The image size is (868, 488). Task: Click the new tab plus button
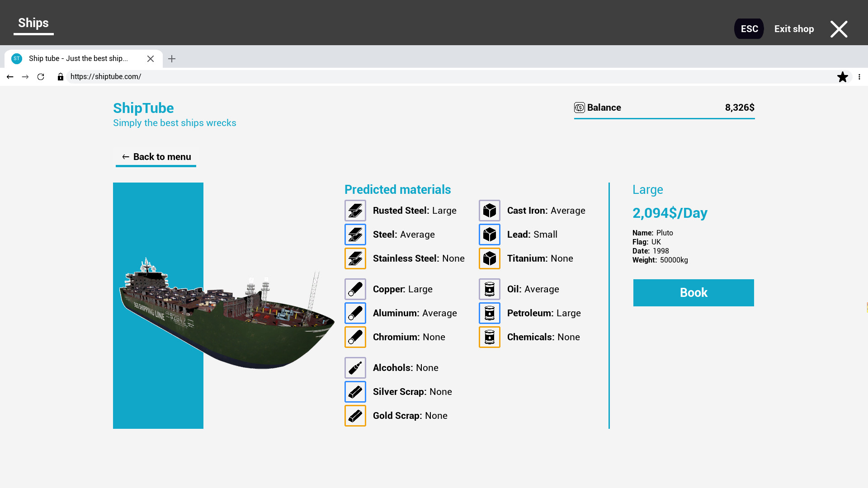pos(172,59)
